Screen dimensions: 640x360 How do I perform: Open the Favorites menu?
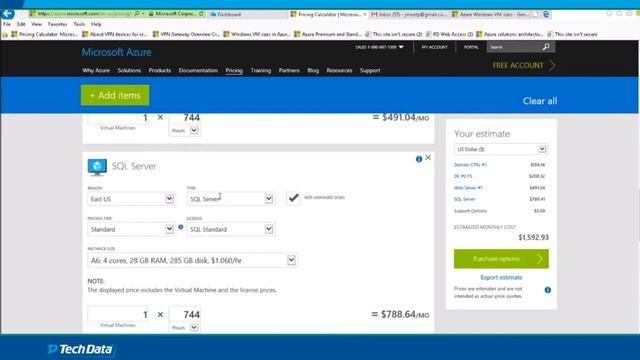click(58, 24)
